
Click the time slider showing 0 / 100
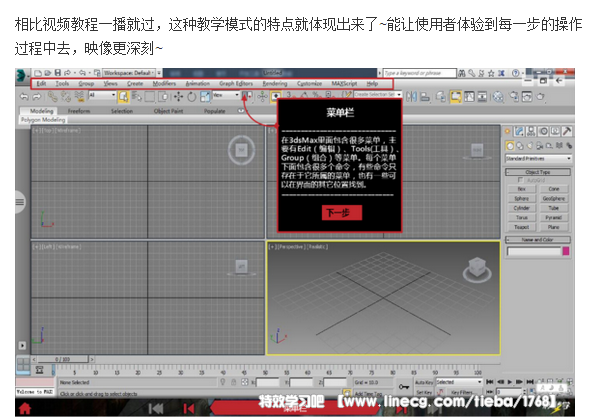pyautogui.click(x=62, y=359)
